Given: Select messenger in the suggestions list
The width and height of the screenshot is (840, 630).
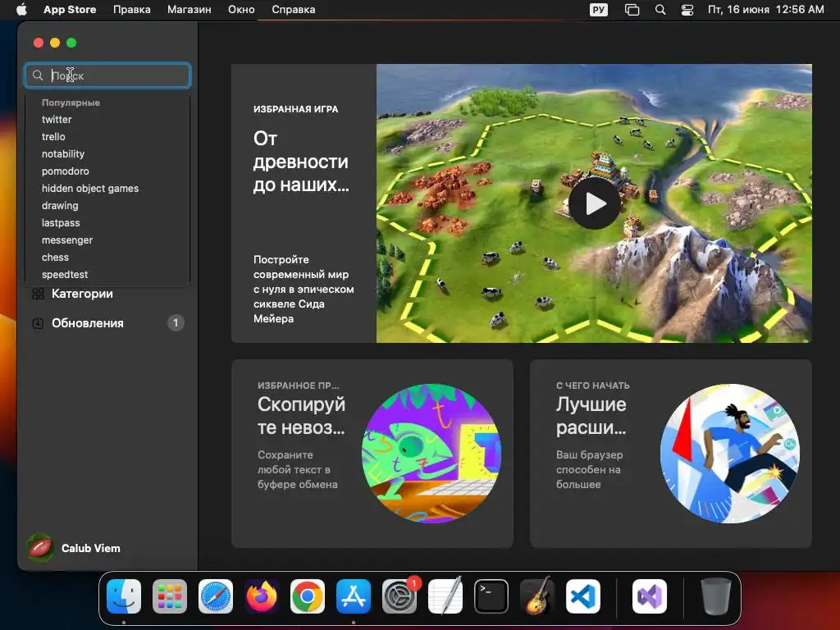Looking at the screenshot, I should pyautogui.click(x=67, y=240).
